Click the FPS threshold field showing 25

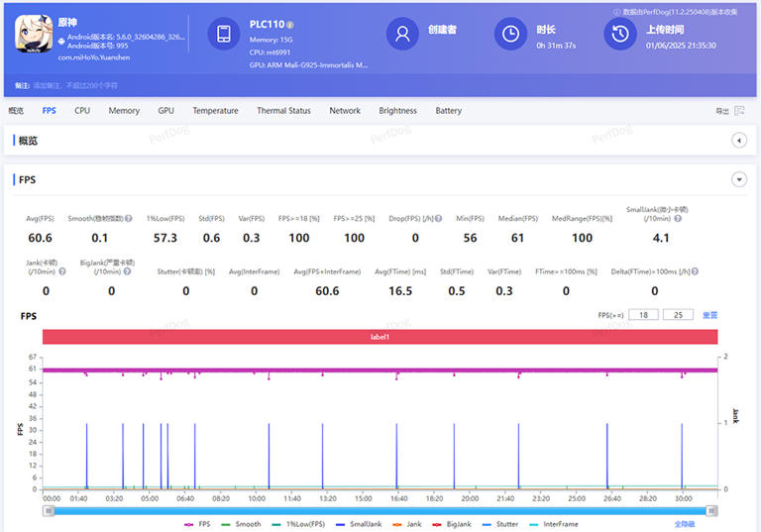coord(678,315)
